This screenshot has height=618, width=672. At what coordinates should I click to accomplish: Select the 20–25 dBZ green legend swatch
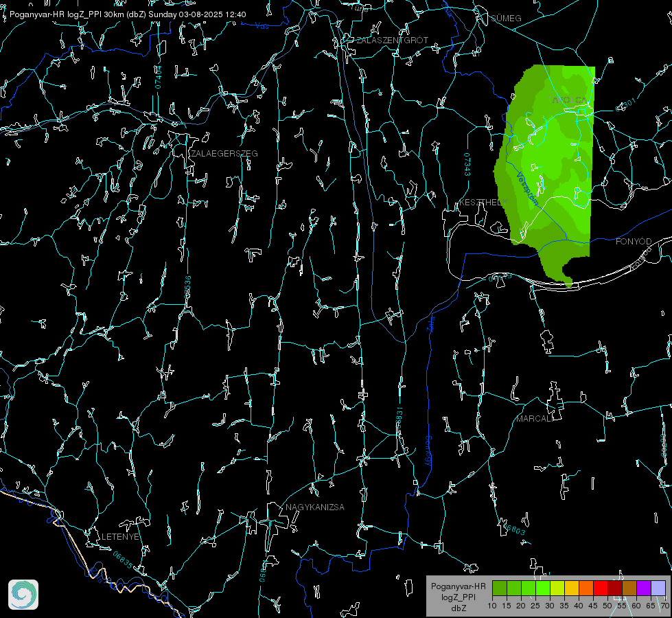click(529, 588)
